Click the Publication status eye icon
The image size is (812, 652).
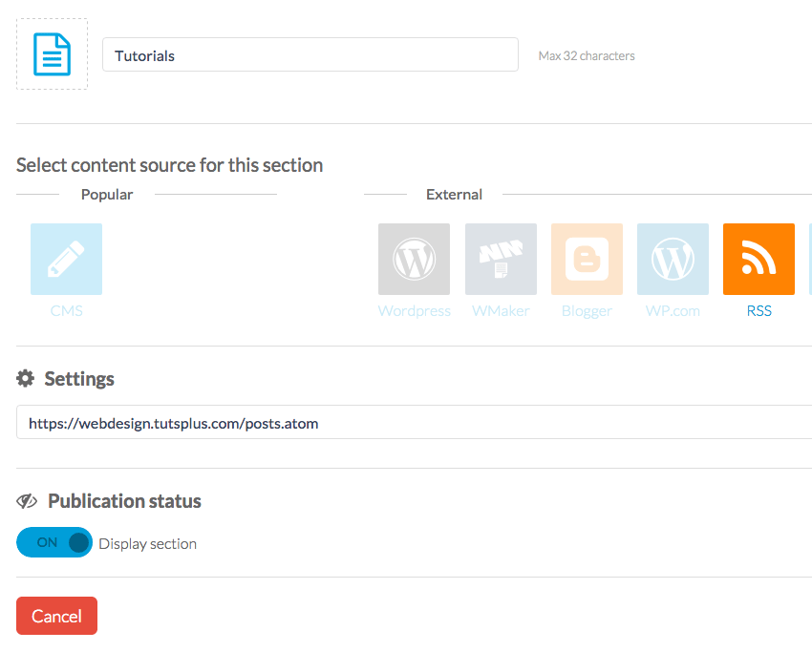(27, 501)
